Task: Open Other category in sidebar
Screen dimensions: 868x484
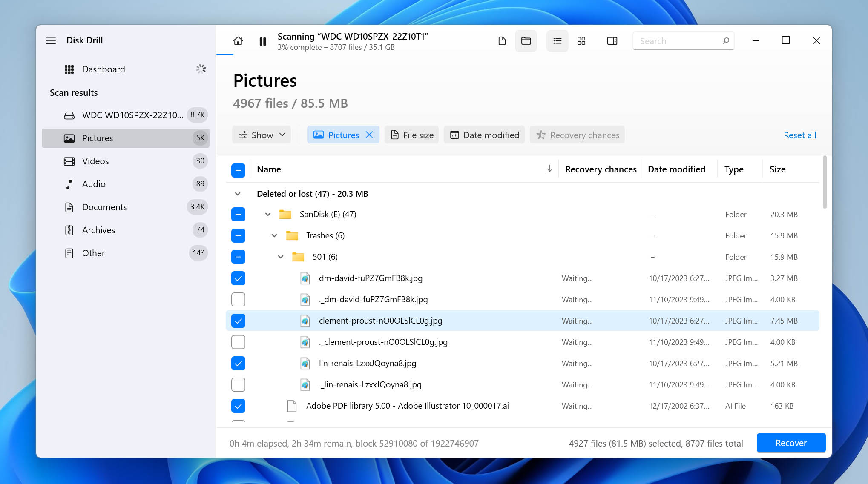Action: point(126,253)
